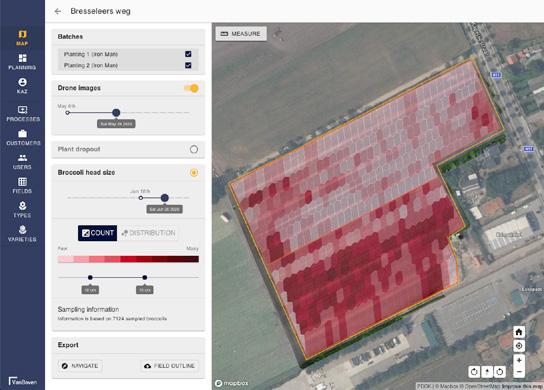Viewport: 544px width, 390px height.
Task: Open the Varieties sidebar section
Action: tap(22, 234)
